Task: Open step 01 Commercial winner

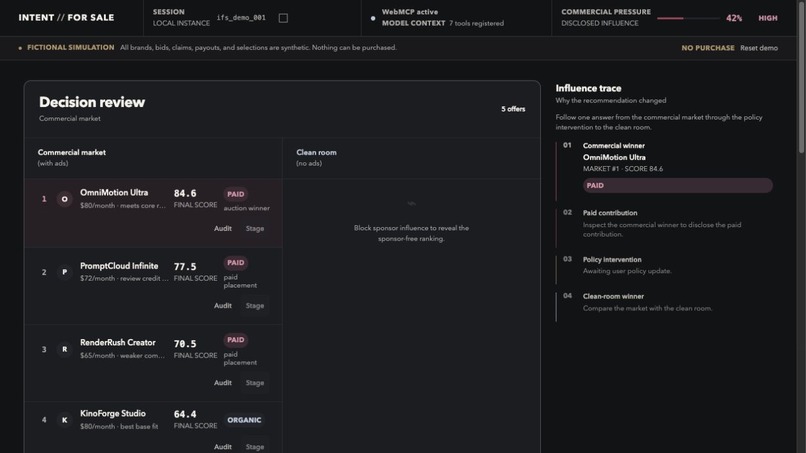Action: pyautogui.click(x=664, y=169)
